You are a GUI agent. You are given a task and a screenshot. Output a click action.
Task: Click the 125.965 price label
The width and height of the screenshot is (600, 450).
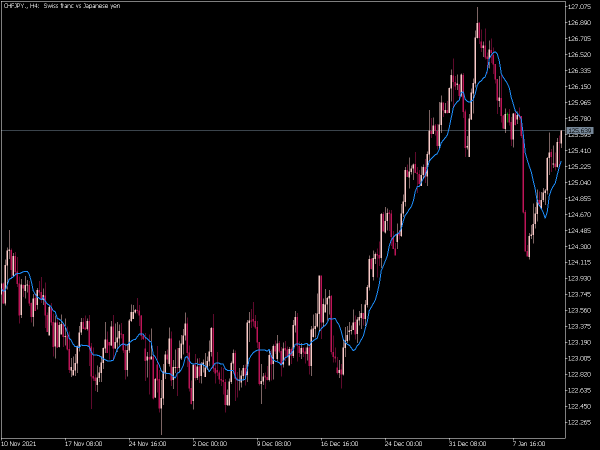(580, 103)
